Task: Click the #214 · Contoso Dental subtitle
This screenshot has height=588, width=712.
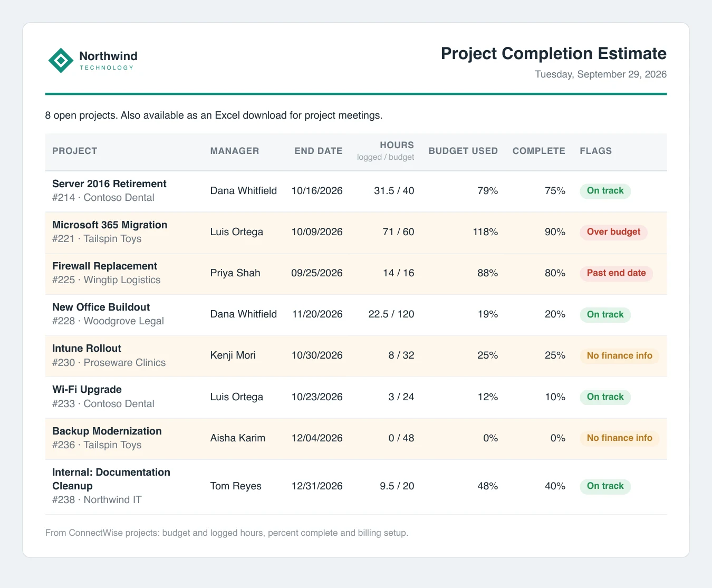Action: tap(103, 198)
